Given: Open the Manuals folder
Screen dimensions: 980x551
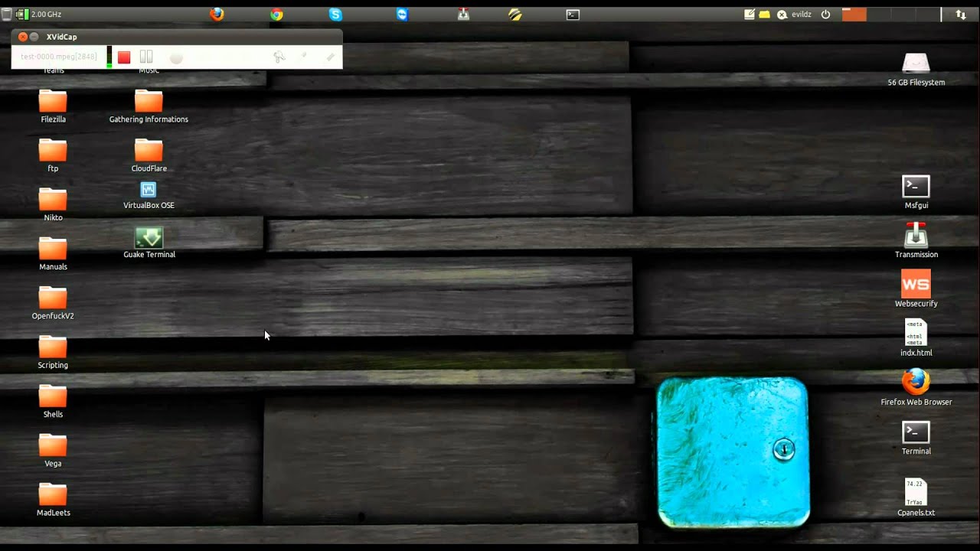Looking at the screenshot, I should 53,253.
